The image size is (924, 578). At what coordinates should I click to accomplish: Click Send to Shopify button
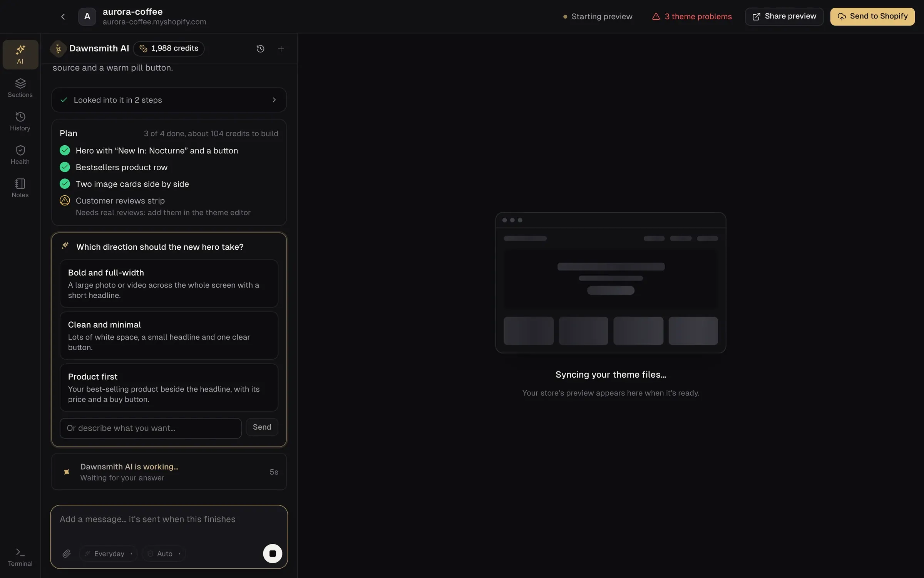click(x=872, y=17)
